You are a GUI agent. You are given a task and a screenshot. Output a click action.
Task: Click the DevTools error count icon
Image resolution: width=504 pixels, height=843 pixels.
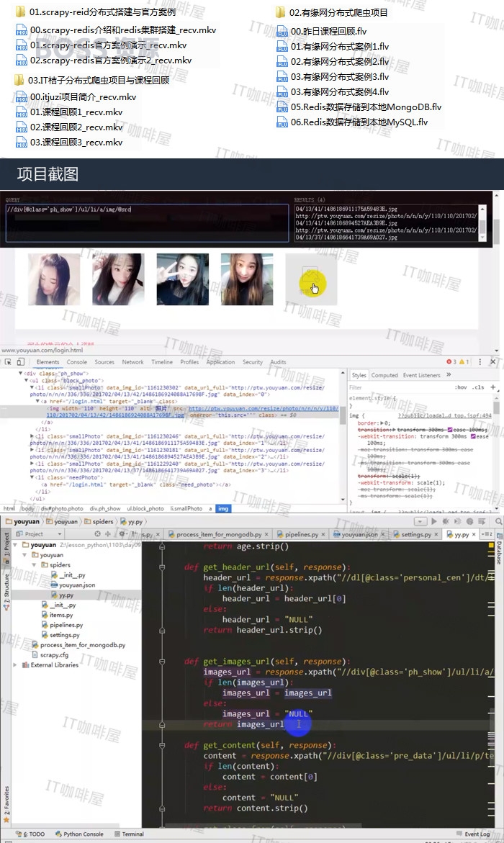(449, 362)
